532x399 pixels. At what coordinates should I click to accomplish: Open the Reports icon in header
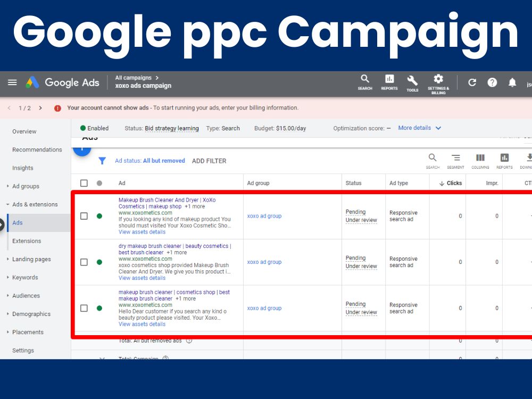tap(389, 82)
